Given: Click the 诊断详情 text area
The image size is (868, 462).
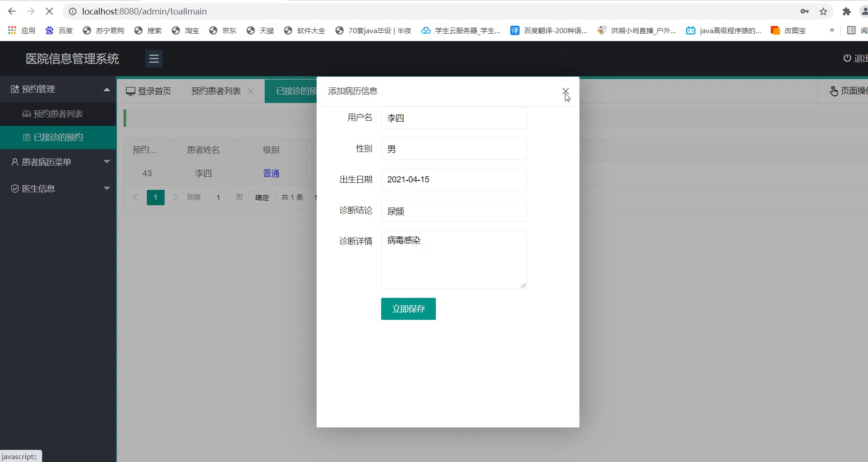Looking at the screenshot, I should [x=454, y=260].
